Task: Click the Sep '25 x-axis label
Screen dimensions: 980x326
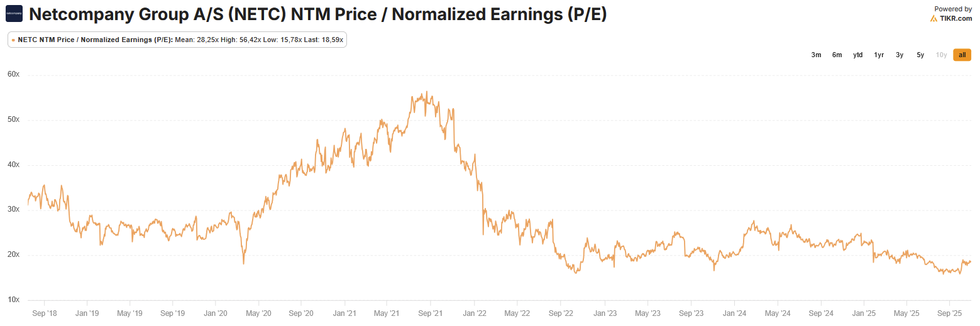Action: [950, 313]
